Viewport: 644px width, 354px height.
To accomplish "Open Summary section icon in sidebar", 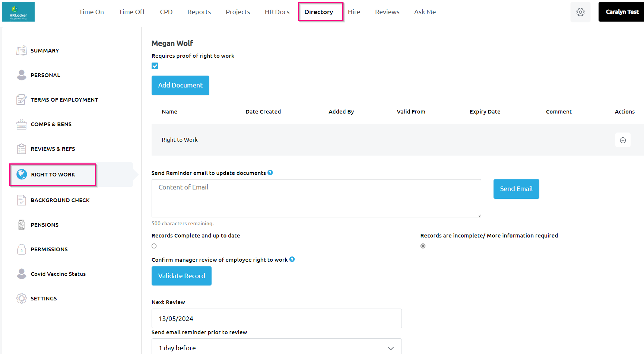I will (22, 51).
